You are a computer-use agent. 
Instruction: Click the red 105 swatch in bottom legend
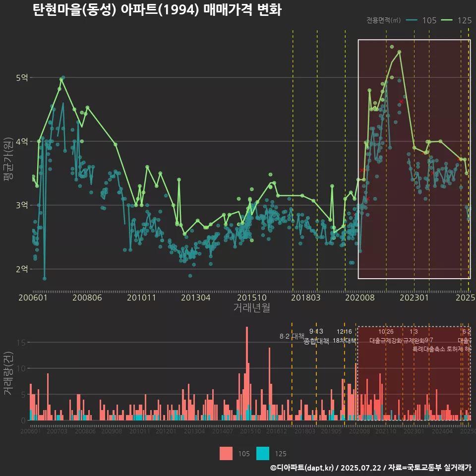(226, 454)
